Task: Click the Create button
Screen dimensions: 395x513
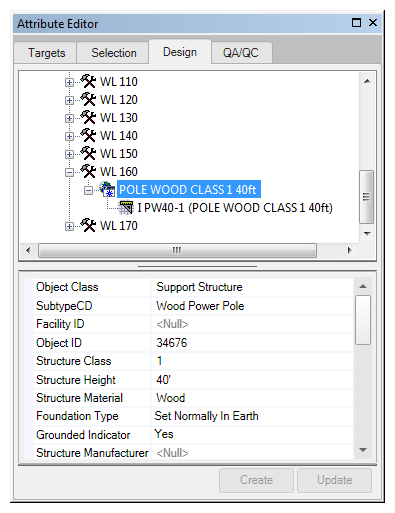Action: (256, 480)
